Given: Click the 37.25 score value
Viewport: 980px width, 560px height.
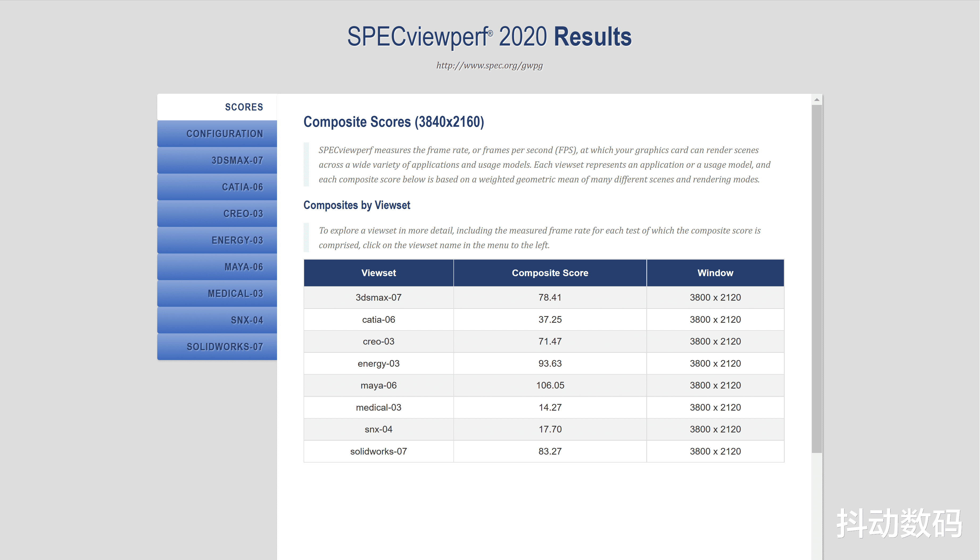Looking at the screenshot, I should [x=550, y=320].
